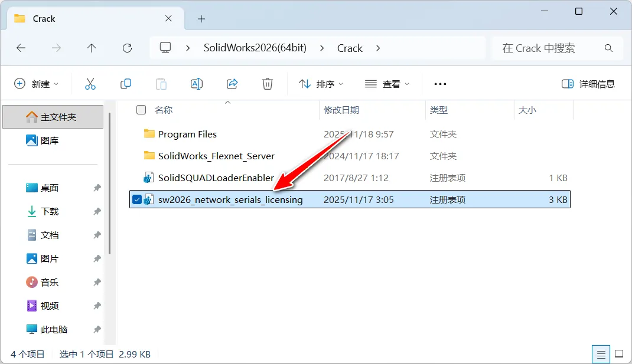Expand chevron between SolidWorks2026 and Crack
The width and height of the screenshot is (632, 364).
pyautogui.click(x=322, y=48)
